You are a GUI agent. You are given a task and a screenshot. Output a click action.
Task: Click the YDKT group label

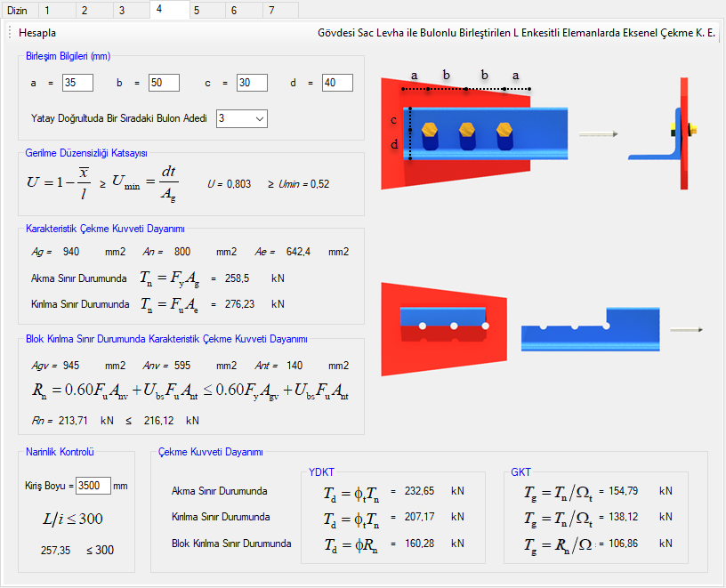(321, 472)
